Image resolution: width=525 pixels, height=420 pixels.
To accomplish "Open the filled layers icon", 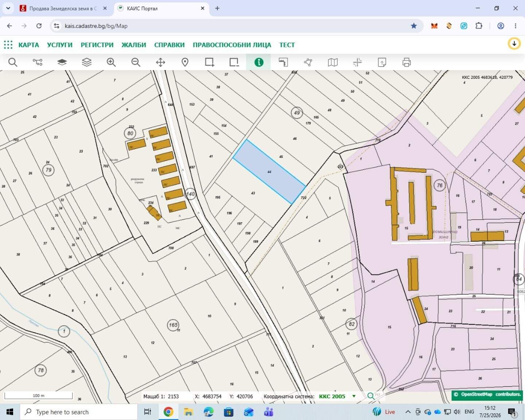I will point(62,62).
